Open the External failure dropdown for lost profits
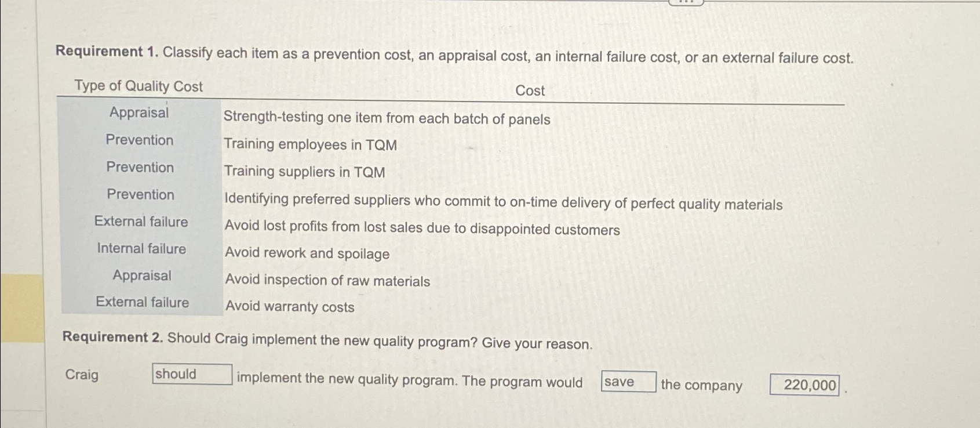 pos(141,222)
